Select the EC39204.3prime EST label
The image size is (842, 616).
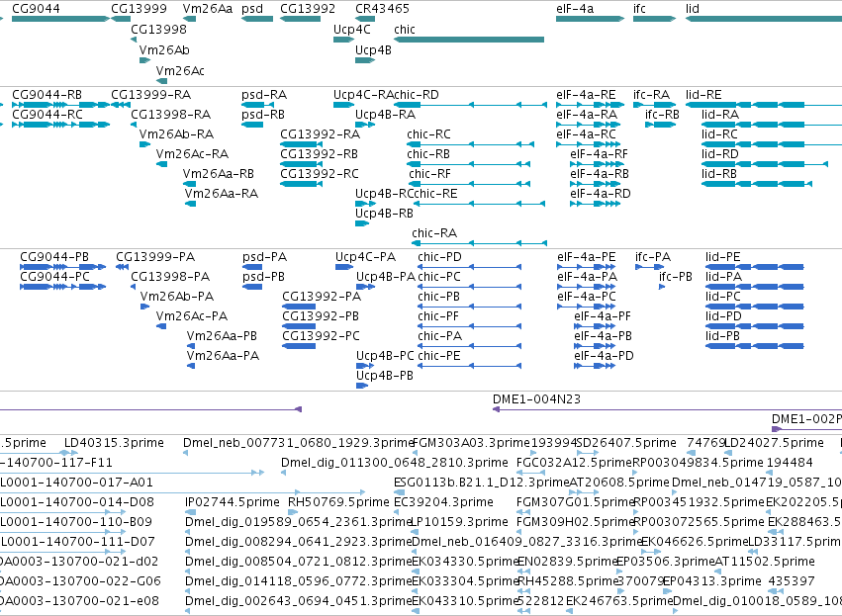click(x=443, y=502)
